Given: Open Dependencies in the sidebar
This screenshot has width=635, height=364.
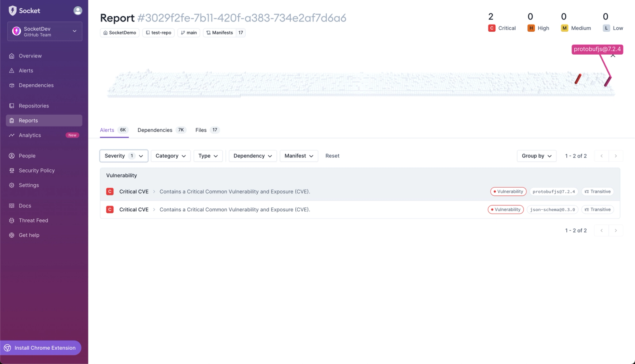Looking at the screenshot, I should click(36, 85).
